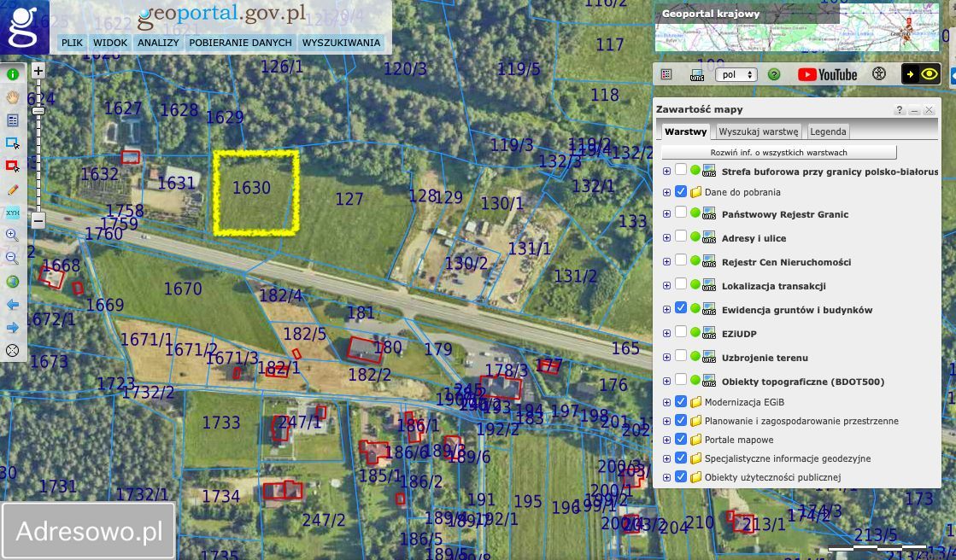Toggle the yellow eye high-contrast icon
956x560 pixels.
(x=930, y=74)
